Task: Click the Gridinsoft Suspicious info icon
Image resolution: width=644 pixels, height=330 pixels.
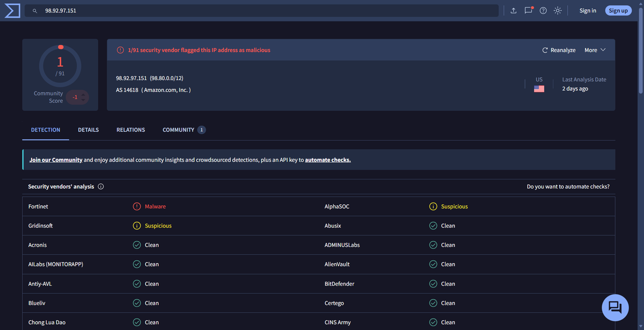Action: pyautogui.click(x=137, y=226)
